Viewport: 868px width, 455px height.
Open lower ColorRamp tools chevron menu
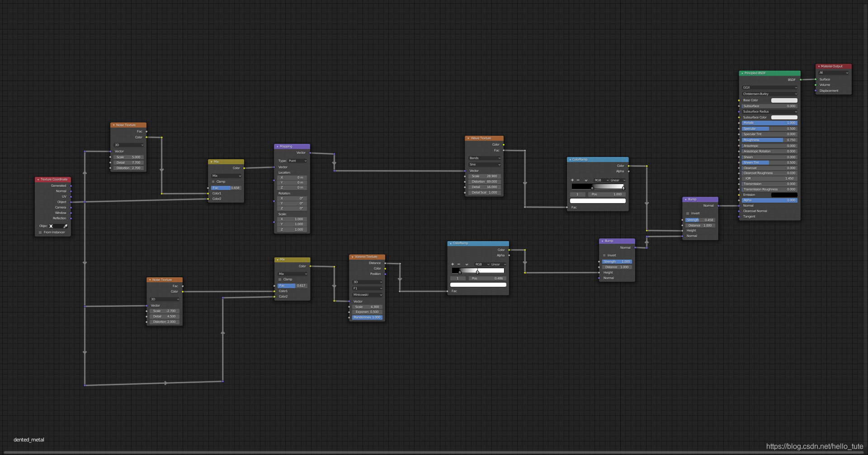(x=467, y=264)
